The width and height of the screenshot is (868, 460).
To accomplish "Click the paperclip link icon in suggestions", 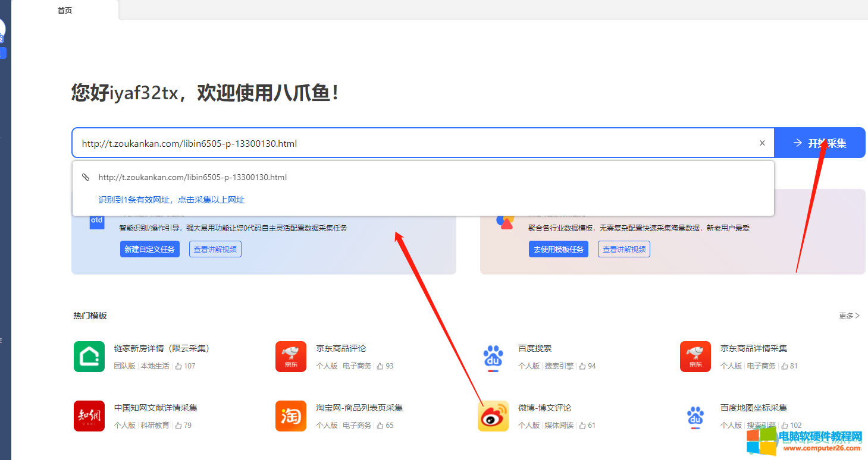I will click(86, 177).
